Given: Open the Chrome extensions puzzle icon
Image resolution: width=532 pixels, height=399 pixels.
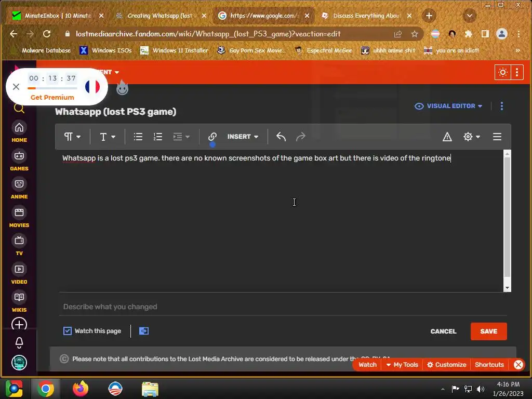Looking at the screenshot, I should (469, 34).
